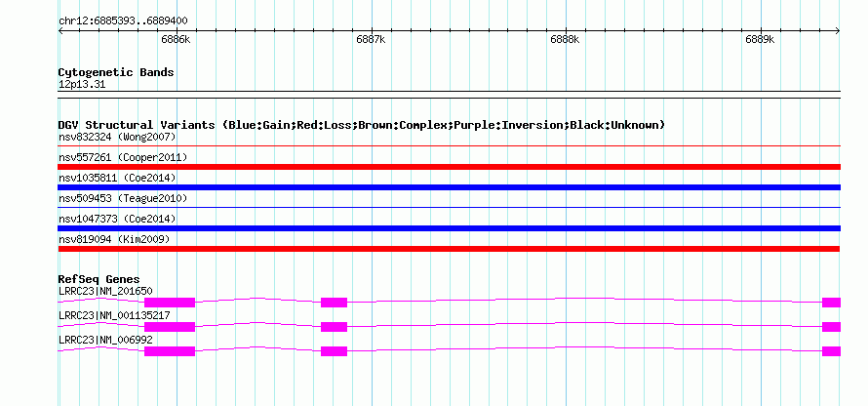Click rightmost exon of NM_006992

(831, 351)
